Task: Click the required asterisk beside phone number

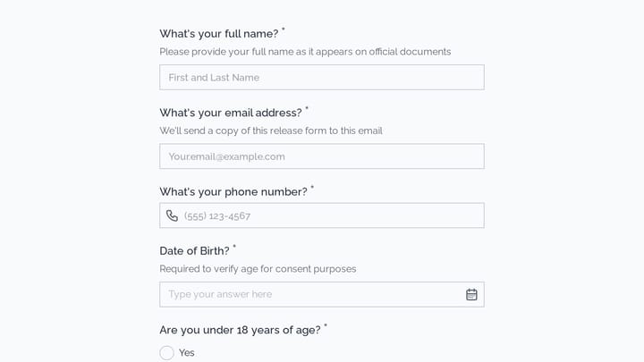Action: 312,187
